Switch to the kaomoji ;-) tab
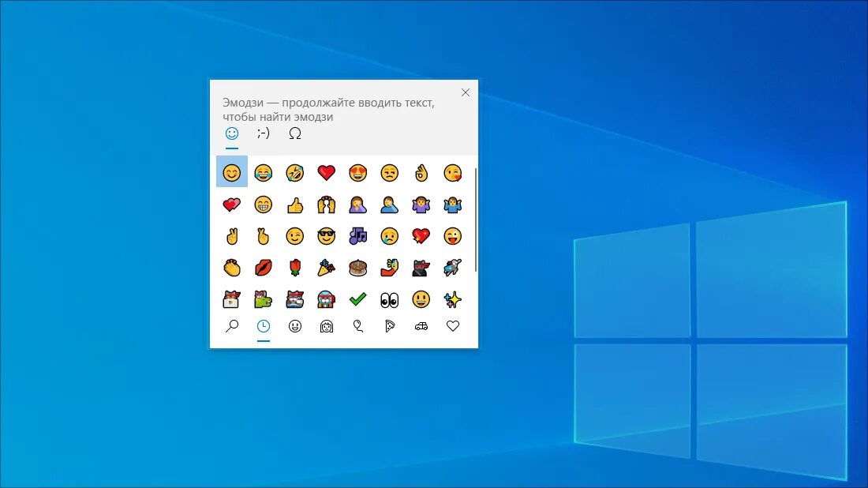 pyautogui.click(x=263, y=133)
